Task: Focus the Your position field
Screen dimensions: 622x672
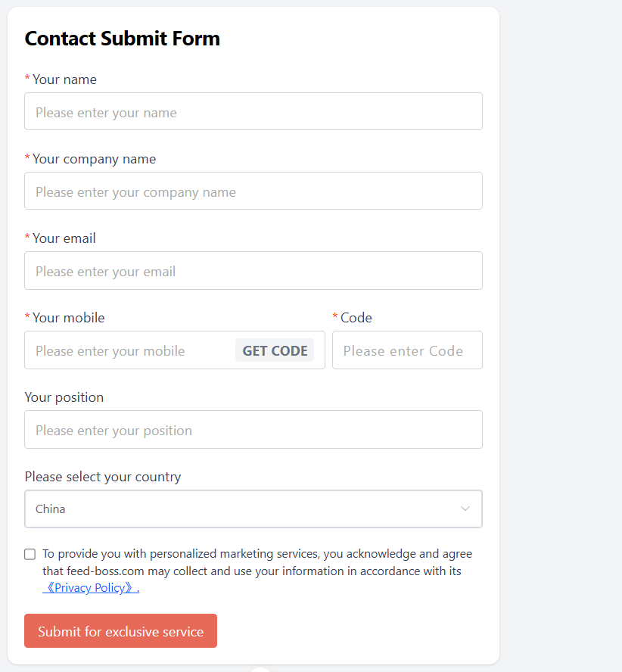Action: coord(253,430)
